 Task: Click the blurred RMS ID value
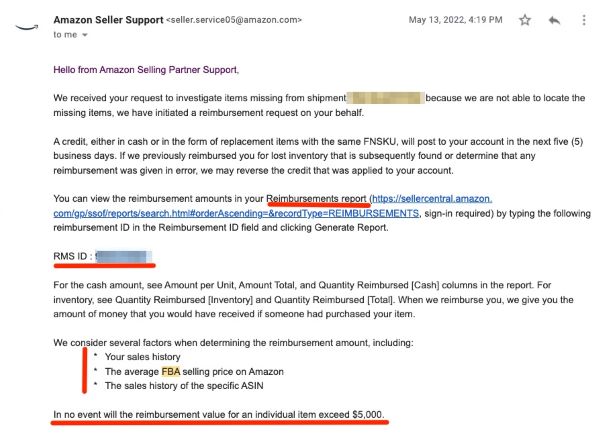click(124, 256)
